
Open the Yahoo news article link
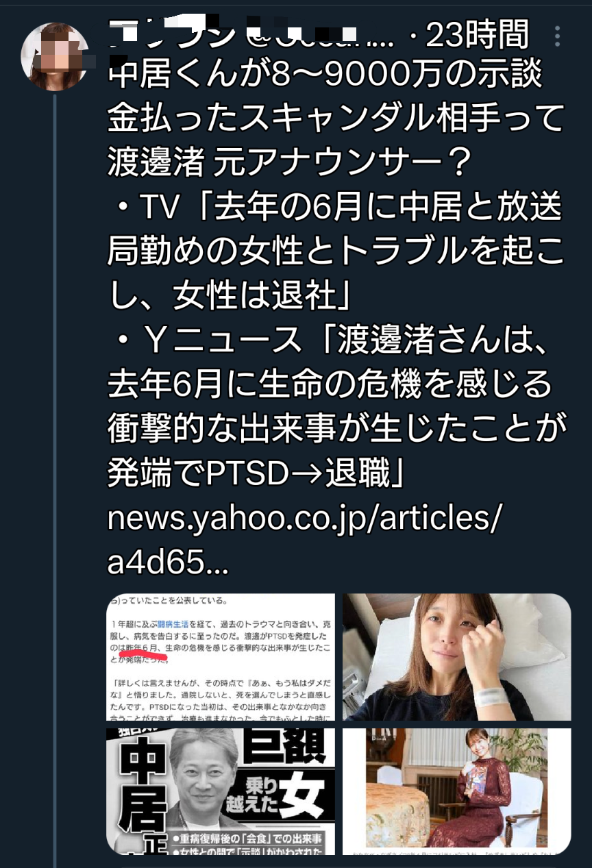[305, 541]
